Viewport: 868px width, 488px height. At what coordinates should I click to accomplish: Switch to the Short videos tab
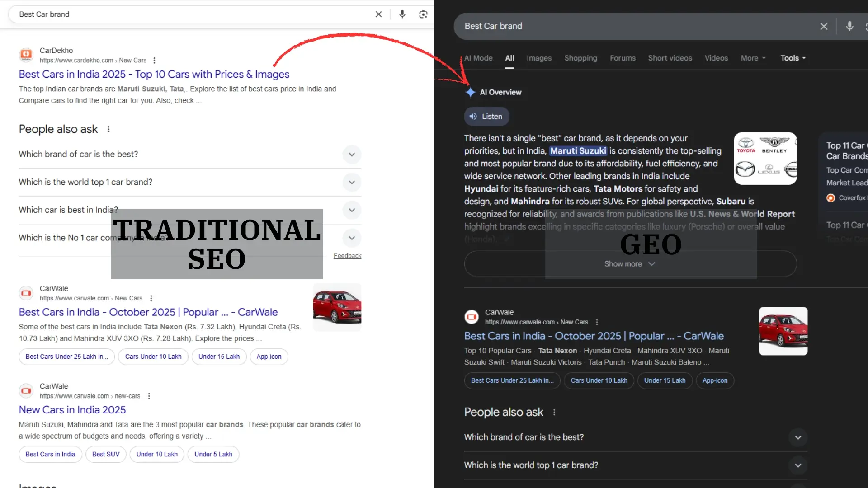(670, 58)
